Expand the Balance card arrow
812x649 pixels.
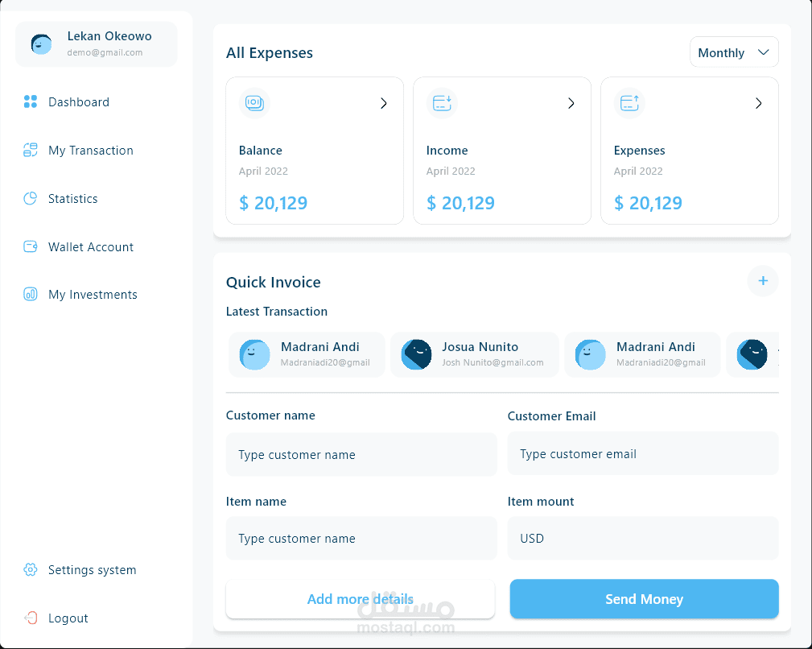384,103
